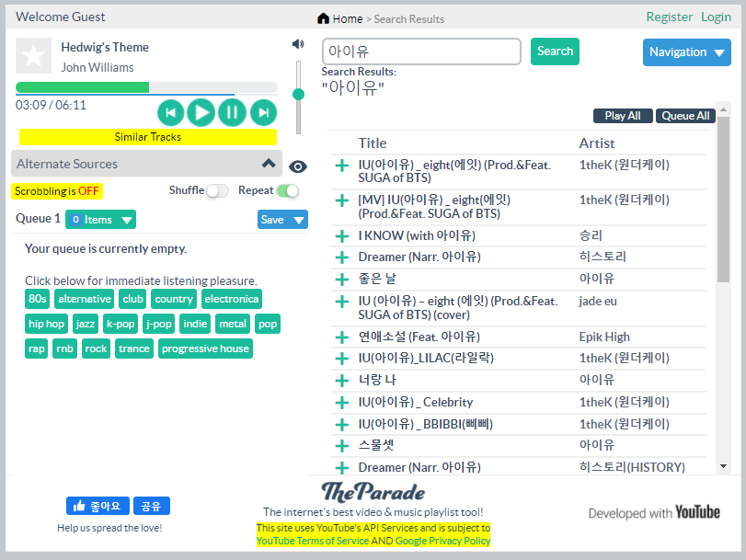
Task: Click the previous track button
Action: pos(170,112)
